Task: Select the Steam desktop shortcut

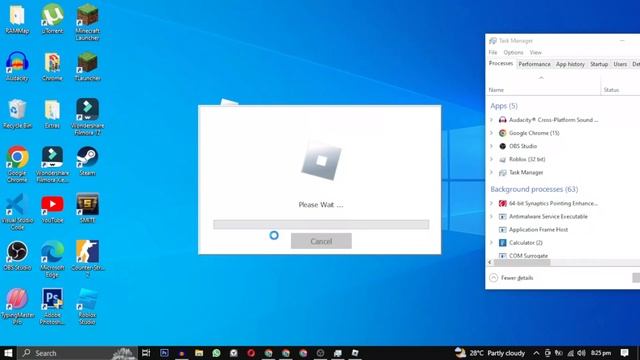Action: [87, 161]
